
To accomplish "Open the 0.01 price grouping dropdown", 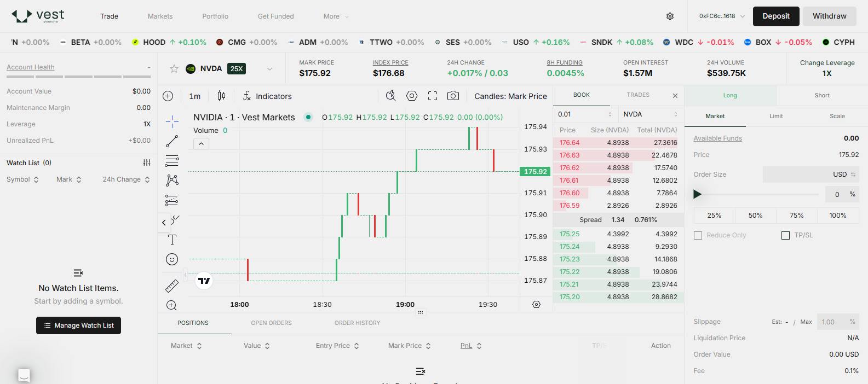I will coord(585,114).
